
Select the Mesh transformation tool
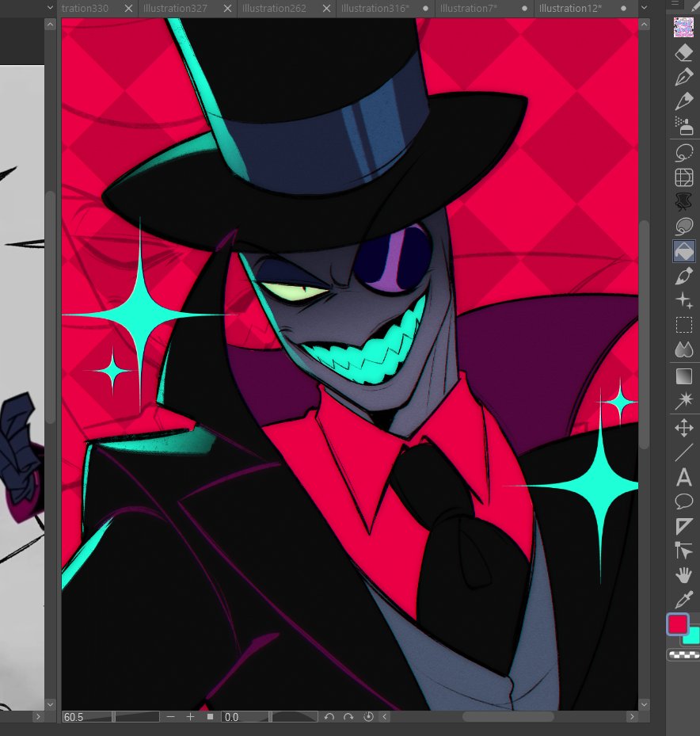(683, 177)
